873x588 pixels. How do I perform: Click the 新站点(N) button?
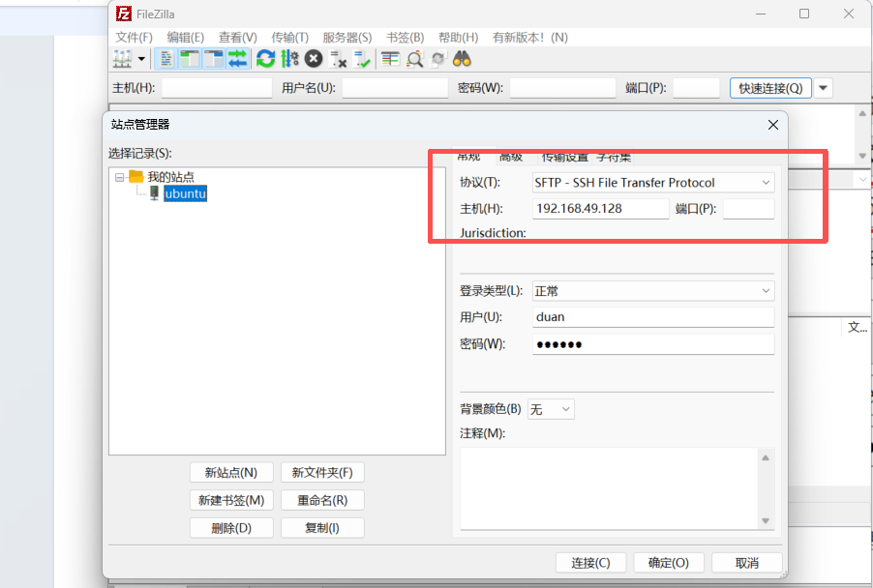coord(231,472)
